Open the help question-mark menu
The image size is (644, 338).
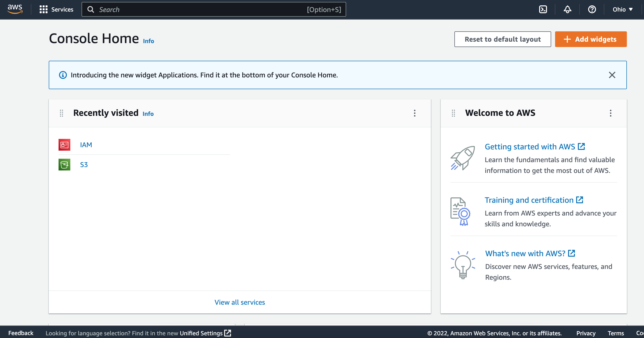pos(592,10)
